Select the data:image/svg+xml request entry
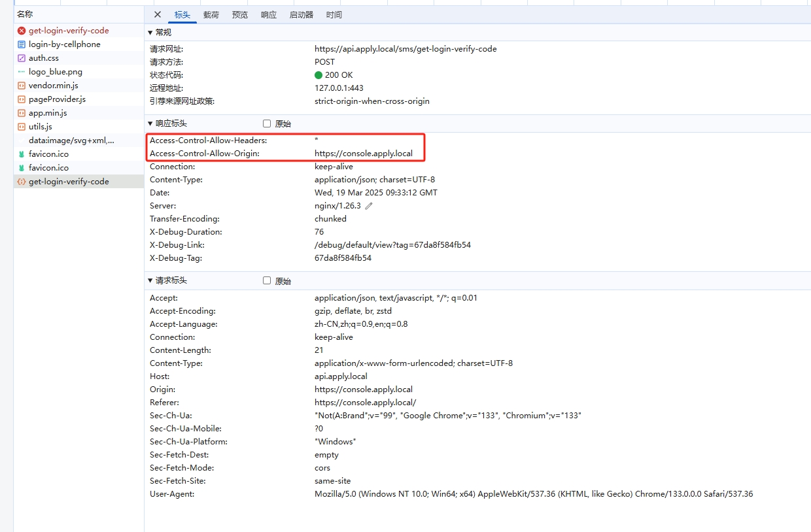 pos(71,141)
